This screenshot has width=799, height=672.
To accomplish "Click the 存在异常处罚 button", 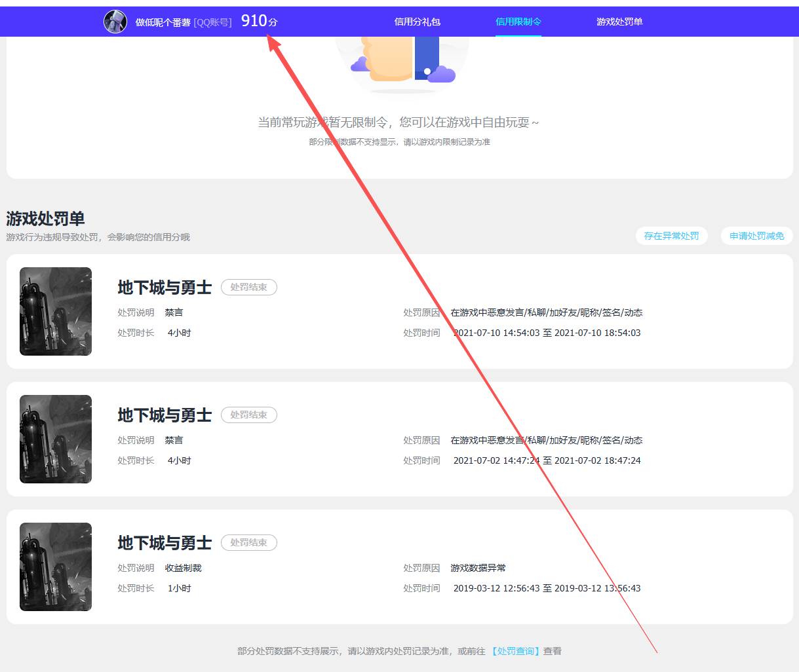I will [671, 236].
